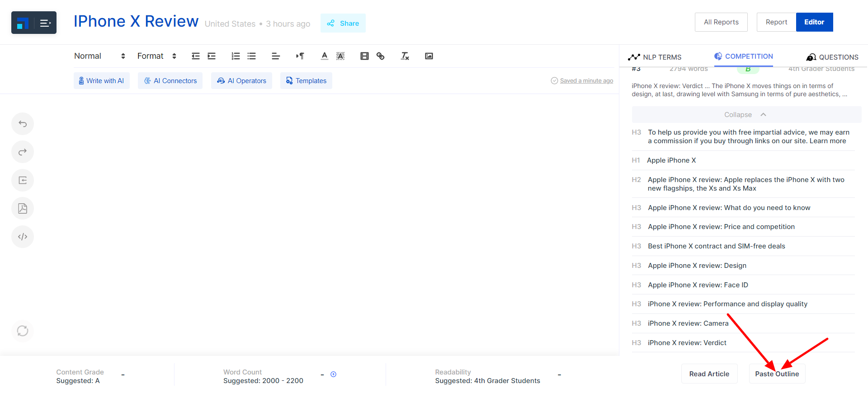Insert a numbered list

[x=236, y=56]
